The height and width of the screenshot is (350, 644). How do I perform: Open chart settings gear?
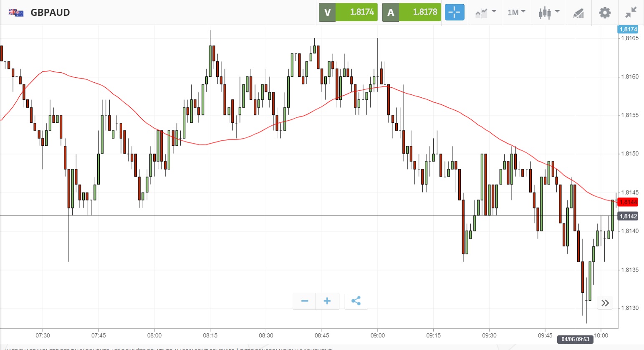[x=605, y=13]
